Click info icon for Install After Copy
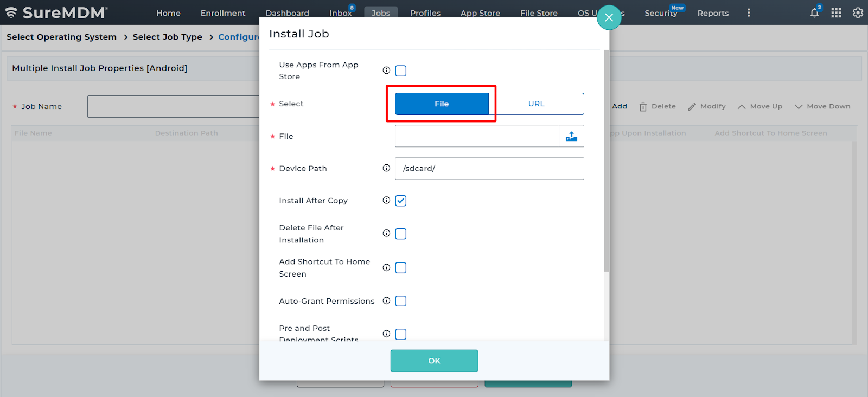 point(386,200)
